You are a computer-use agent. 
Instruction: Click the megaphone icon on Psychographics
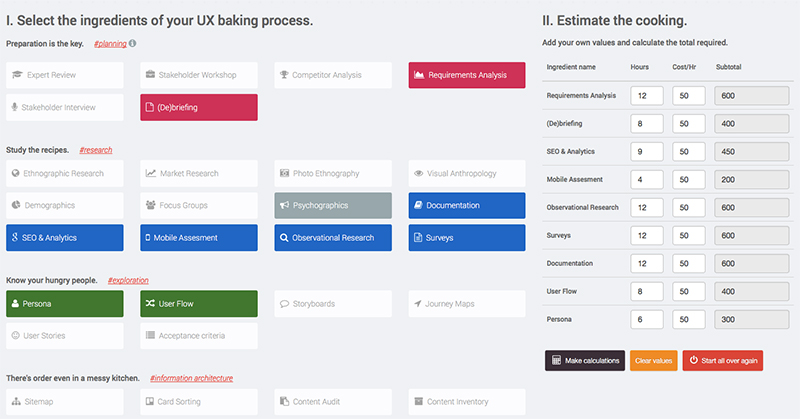pyautogui.click(x=284, y=206)
